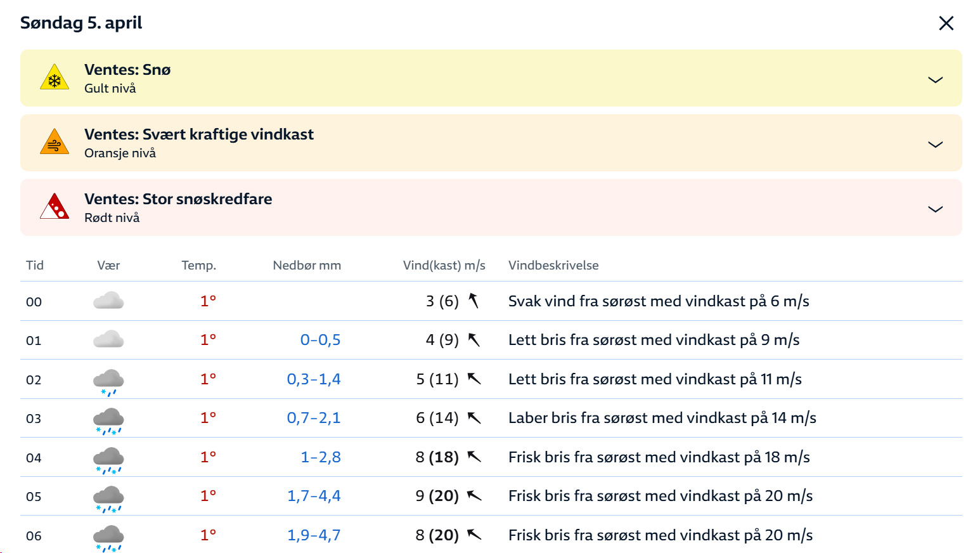Expand the 'Ventes: Snø' warning chevron
Image resolution: width=980 pixels, height=553 pixels.
935,79
